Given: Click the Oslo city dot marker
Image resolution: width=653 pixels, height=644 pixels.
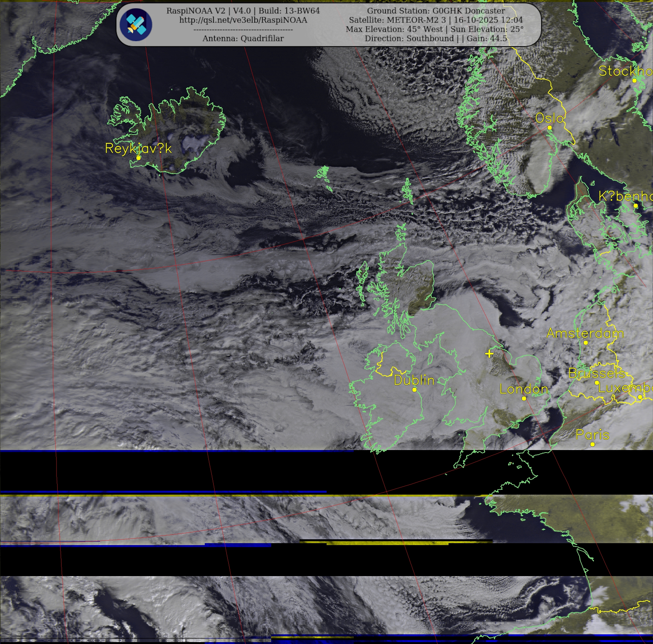Looking at the screenshot, I should click(x=550, y=128).
